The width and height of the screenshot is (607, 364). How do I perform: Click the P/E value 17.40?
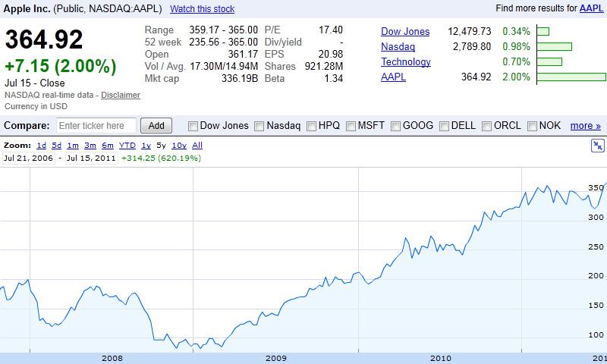(331, 30)
